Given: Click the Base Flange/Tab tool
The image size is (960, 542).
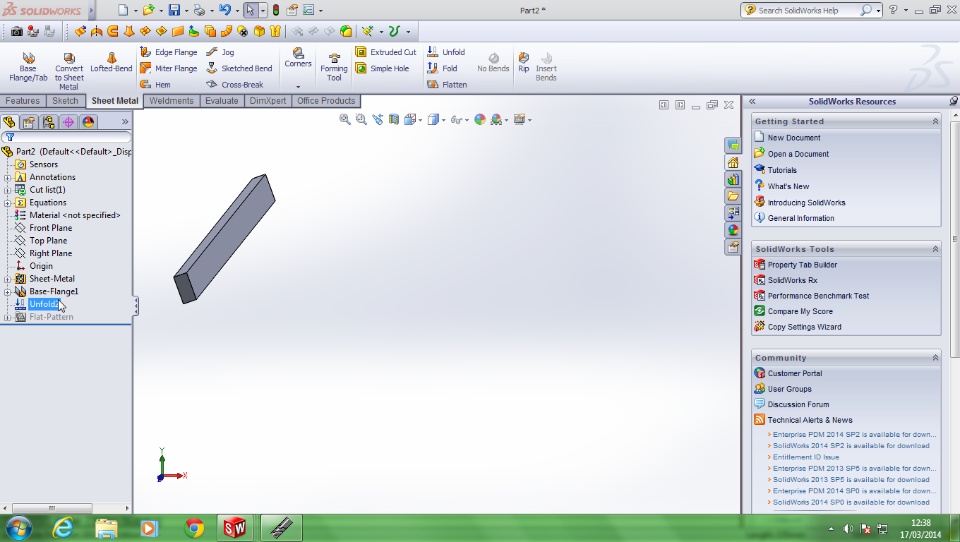Looking at the screenshot, I should (28, 67).
